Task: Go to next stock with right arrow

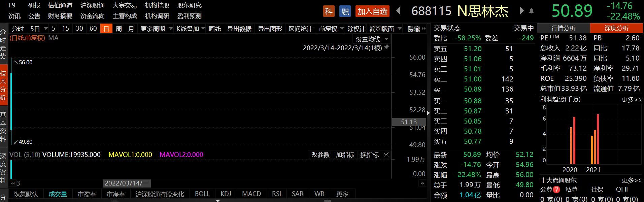Action: coord(521,11)
